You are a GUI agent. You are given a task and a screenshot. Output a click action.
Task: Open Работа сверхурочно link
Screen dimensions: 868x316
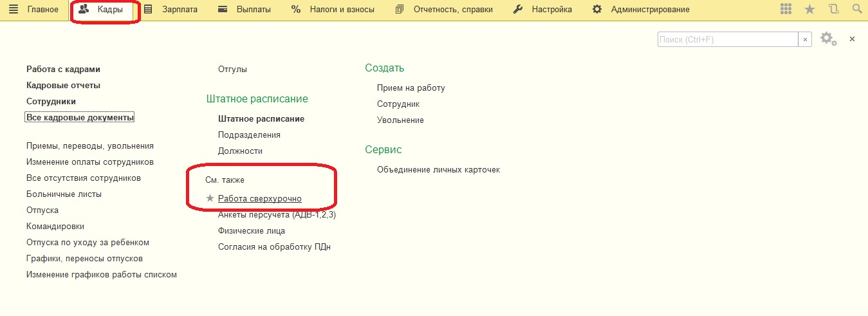tap(260, 199)
